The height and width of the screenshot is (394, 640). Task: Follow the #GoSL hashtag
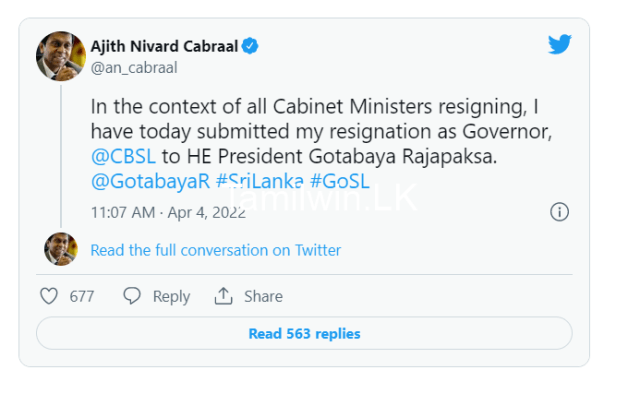pos(340,181)
